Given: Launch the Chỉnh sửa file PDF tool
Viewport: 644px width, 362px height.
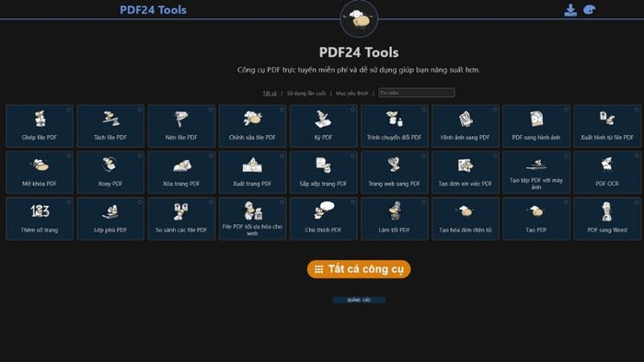Looking at the screenshot, I should [x=253, y=126].
